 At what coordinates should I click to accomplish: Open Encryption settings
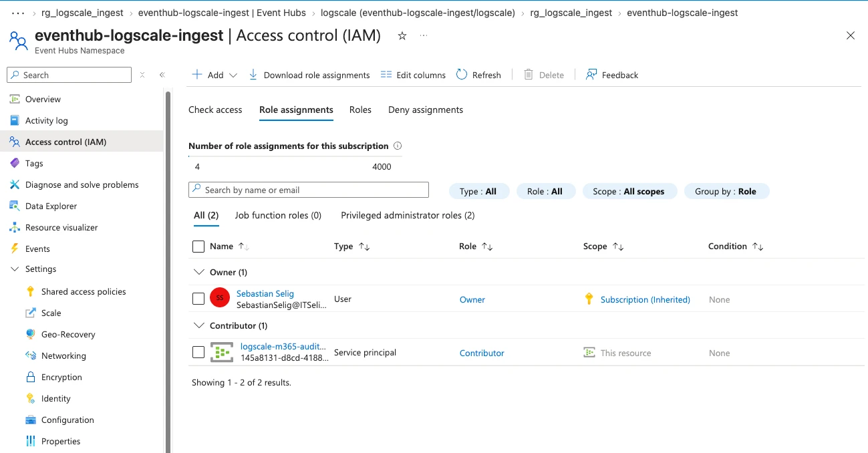(61, 377)
